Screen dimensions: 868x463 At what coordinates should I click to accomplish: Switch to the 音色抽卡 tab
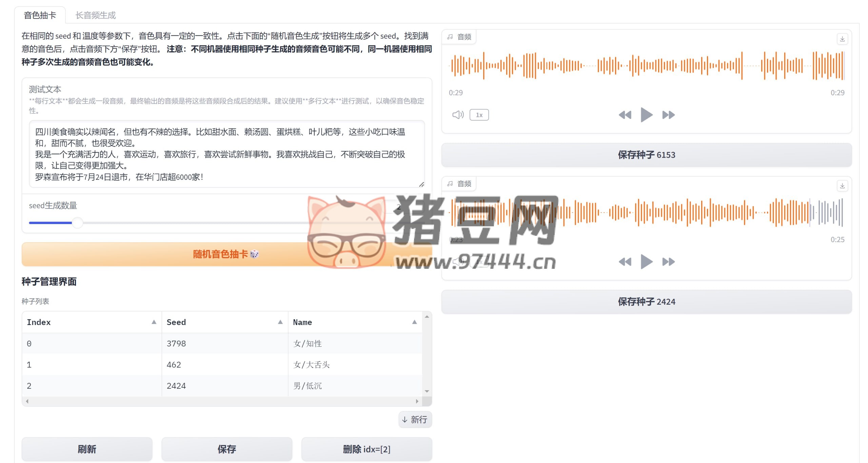tap(40, 15)
